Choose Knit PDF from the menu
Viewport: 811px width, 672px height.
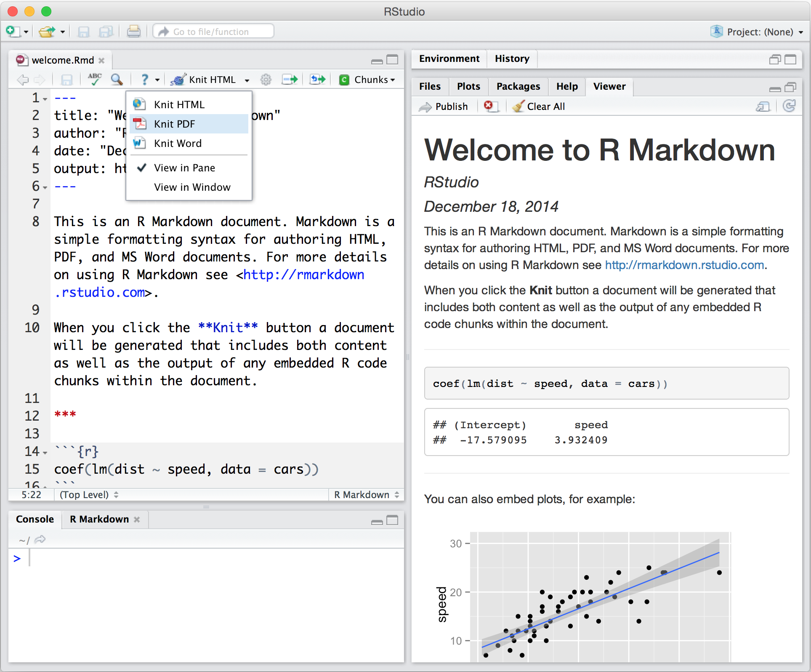(x=174, y=124)
